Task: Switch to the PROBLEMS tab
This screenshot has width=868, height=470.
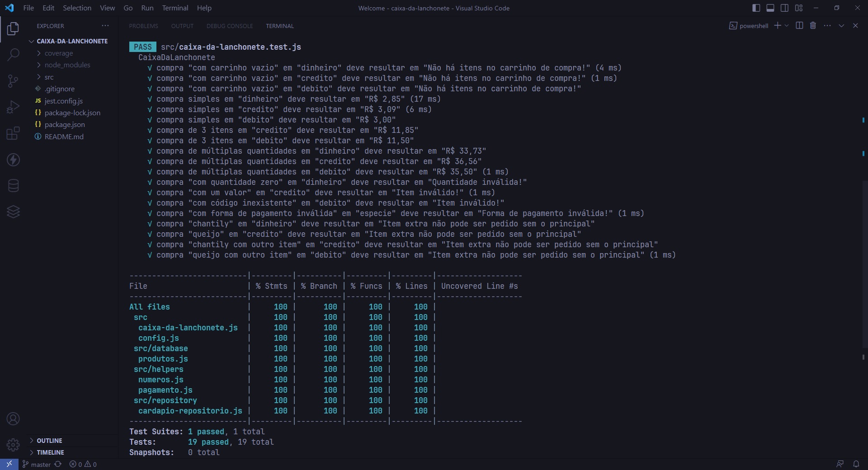Action: click(143, 26)
